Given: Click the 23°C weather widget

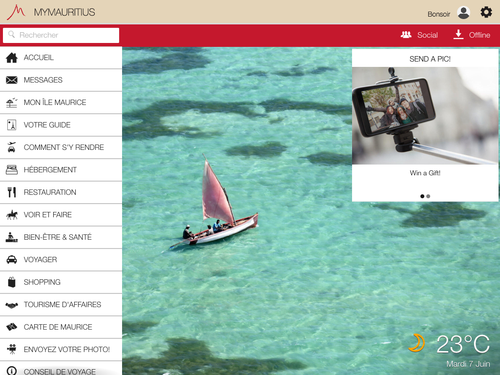Looking at the screenshot, I should click(449, 349).
